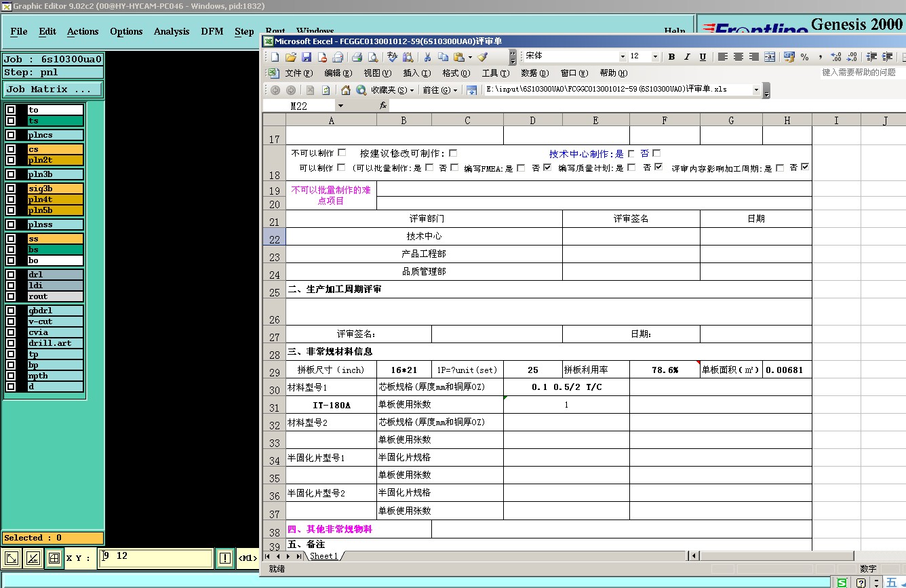The height and width of the screenshot is (588, 906).
Task: Apply Center alignment to the cell
Action: click(x=738, y=57)
